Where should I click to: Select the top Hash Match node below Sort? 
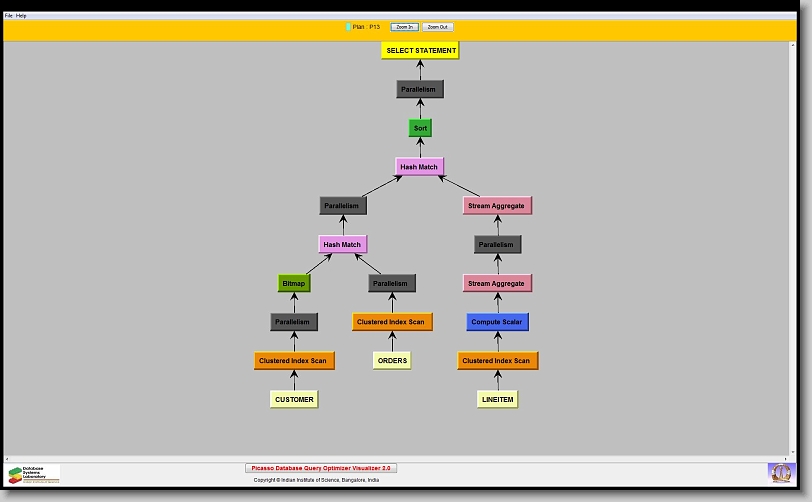point(420,167)
